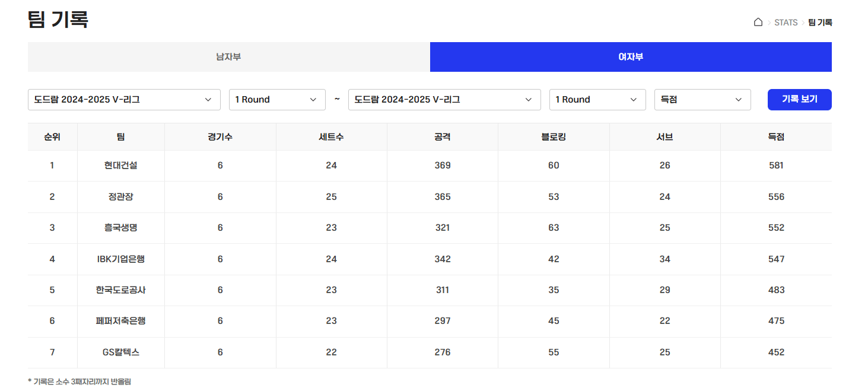Click 흥국생명's 득점 value 552
Screen dimensions: 868x391
pyautogui.click(x=776, y=228)
